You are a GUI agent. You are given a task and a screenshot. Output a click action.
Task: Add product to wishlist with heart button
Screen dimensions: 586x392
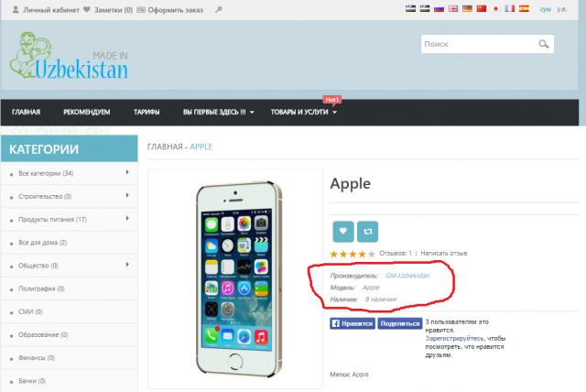[x=342, y=232]
